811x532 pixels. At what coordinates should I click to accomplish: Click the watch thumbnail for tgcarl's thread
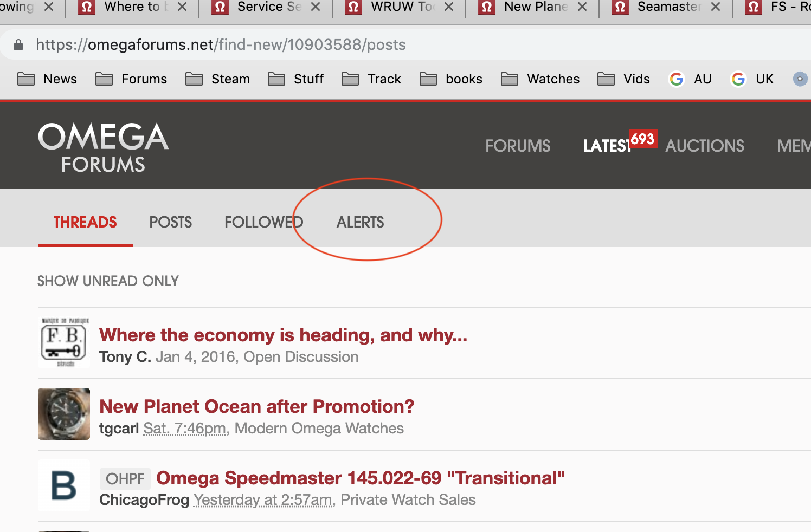[x=64, y=414]
